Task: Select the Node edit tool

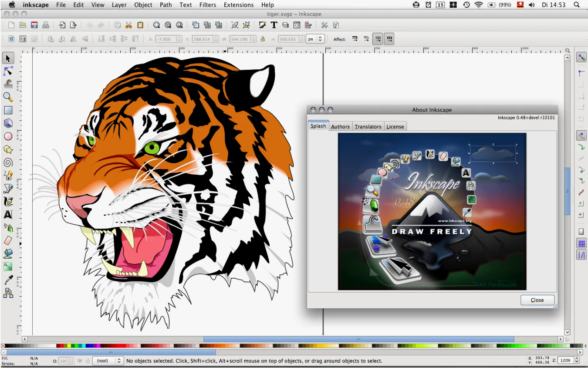Action: (x=8, y=71)
